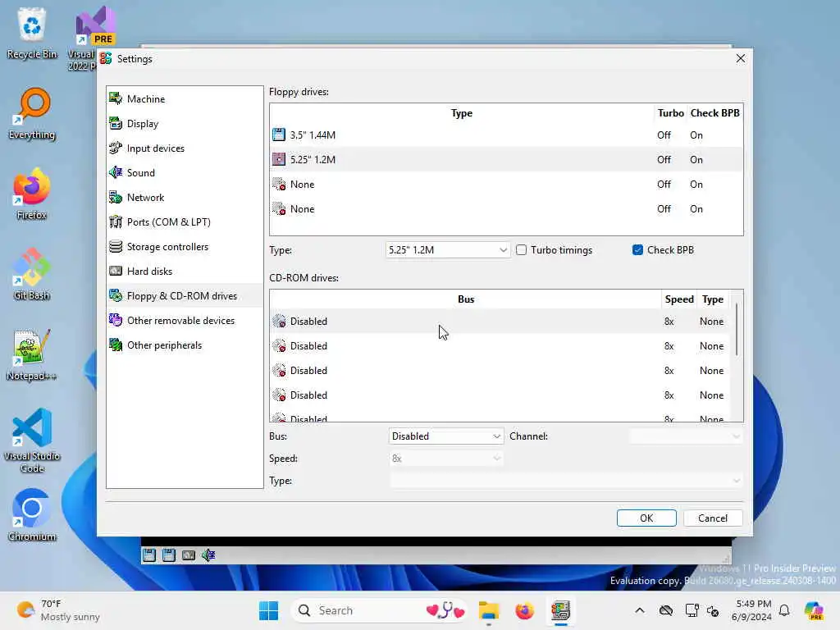Open Firefox from the taskbar
840x630 pixels.
coord(524,610)
